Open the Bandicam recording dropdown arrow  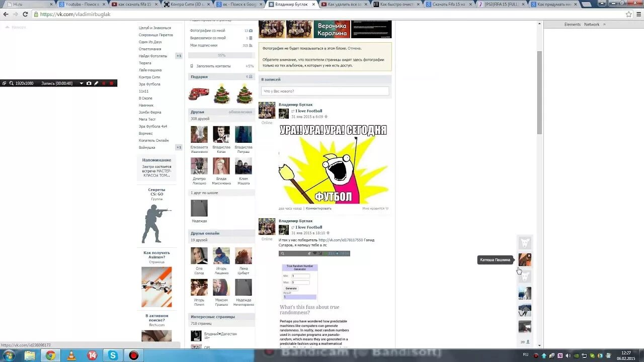pos(82,83)
